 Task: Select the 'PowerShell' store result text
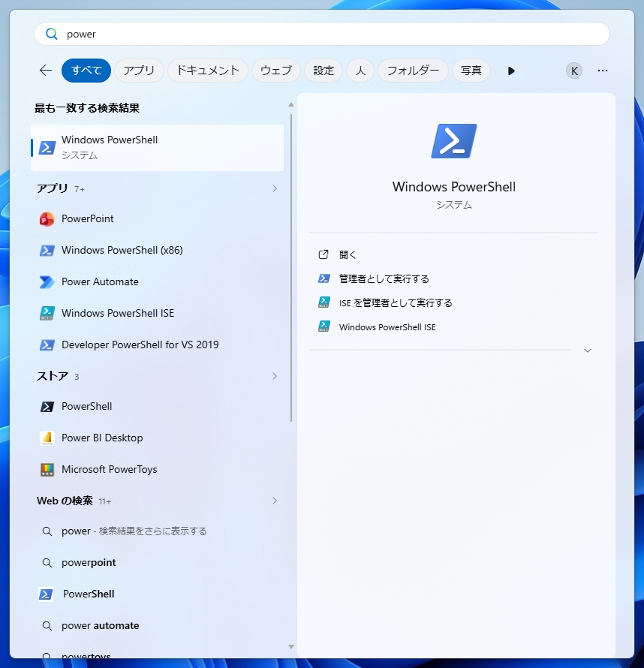pyautogui.click(x=87, y=406)
